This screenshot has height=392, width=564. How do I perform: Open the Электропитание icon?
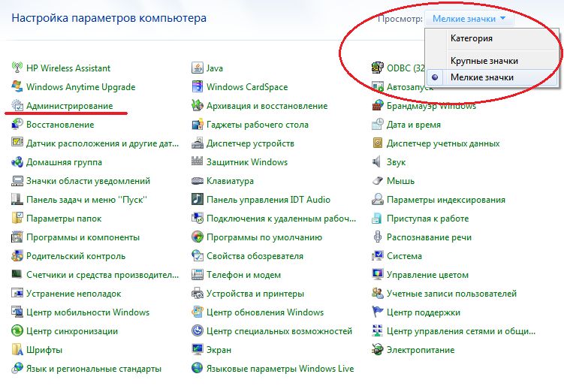[x=377, y=349]
